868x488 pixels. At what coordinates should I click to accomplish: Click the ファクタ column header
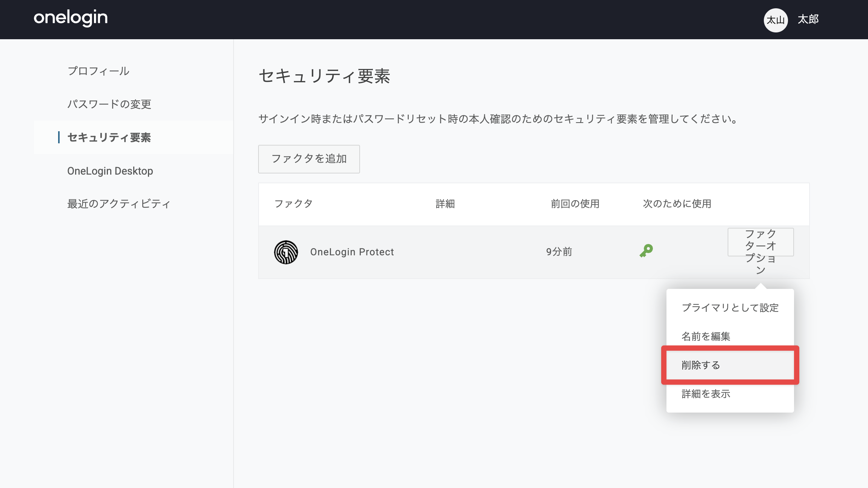click(x=294, y=204)
